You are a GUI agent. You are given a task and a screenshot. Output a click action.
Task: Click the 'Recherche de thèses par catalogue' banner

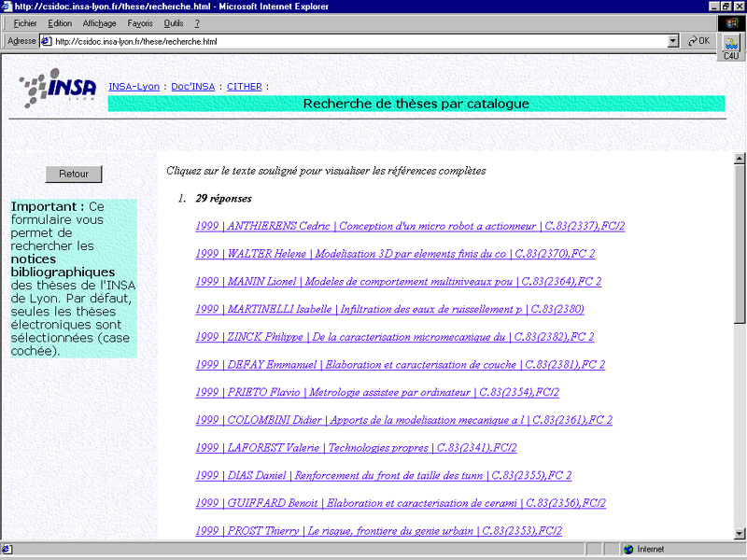pos(416,104)
